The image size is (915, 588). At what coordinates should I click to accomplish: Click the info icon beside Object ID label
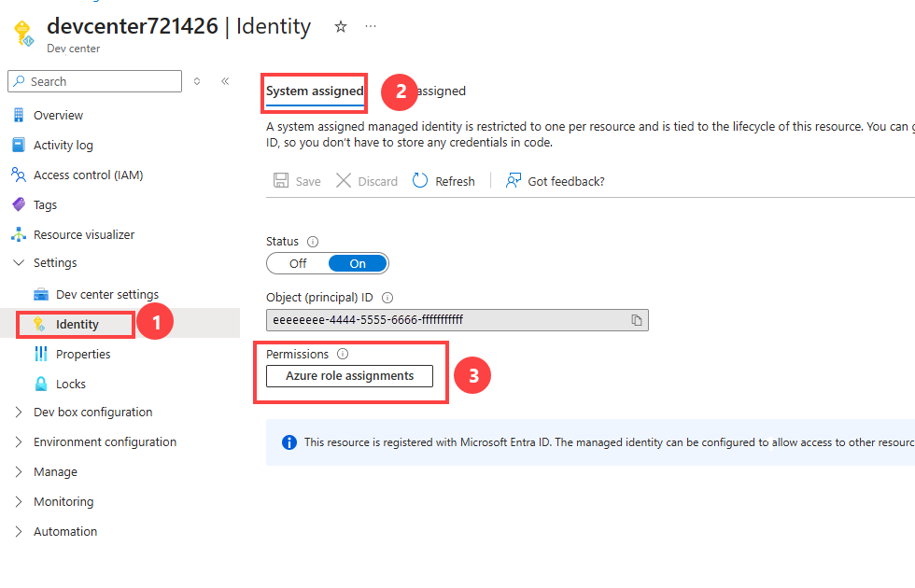[x=387, y=298]
